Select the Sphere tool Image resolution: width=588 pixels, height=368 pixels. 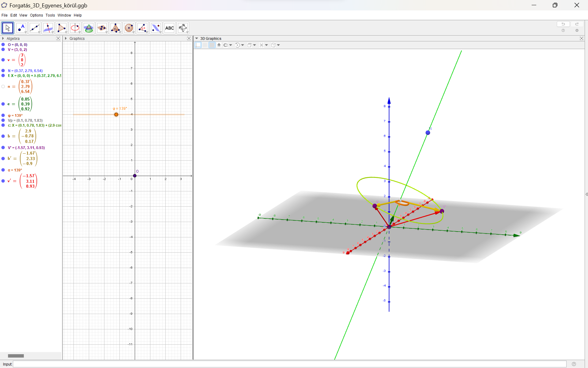(x=129, y=28)
